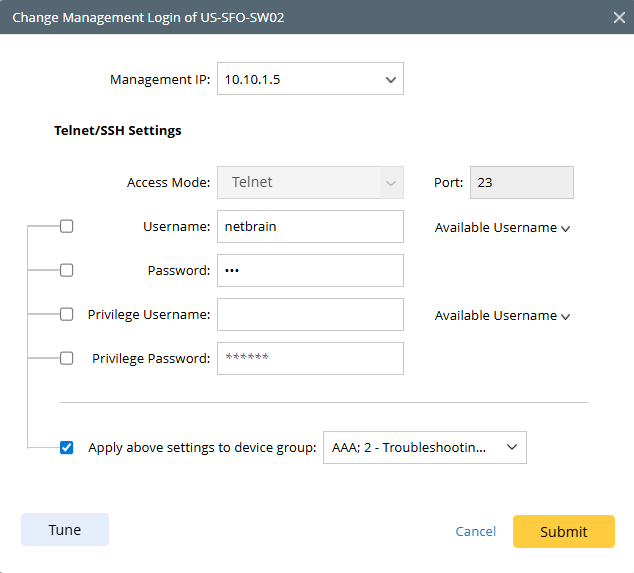This screenshot has width=634, height=573.
Task: Tick the Privilege Password checkbox
Action: tap(67, 358)
